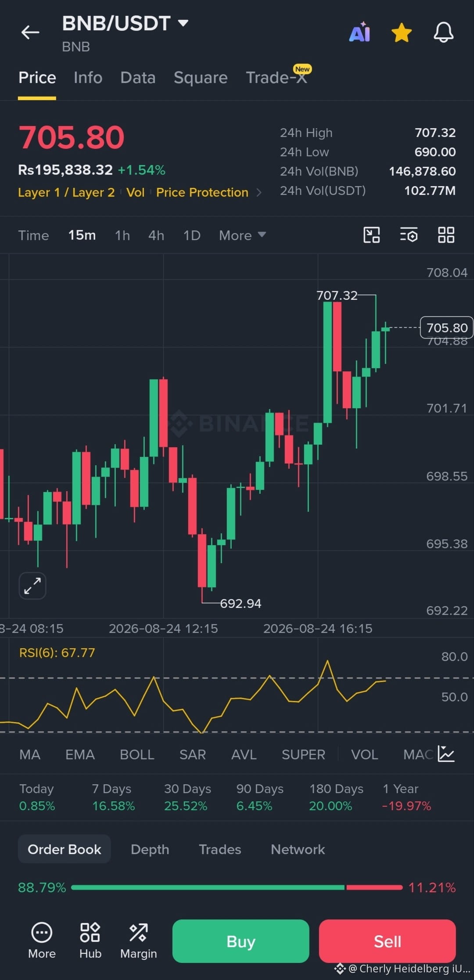This screenshot has height=980, width=474.
Task: Tap the Rs195,838.32 converted price
Action: (x=65, y=170)
